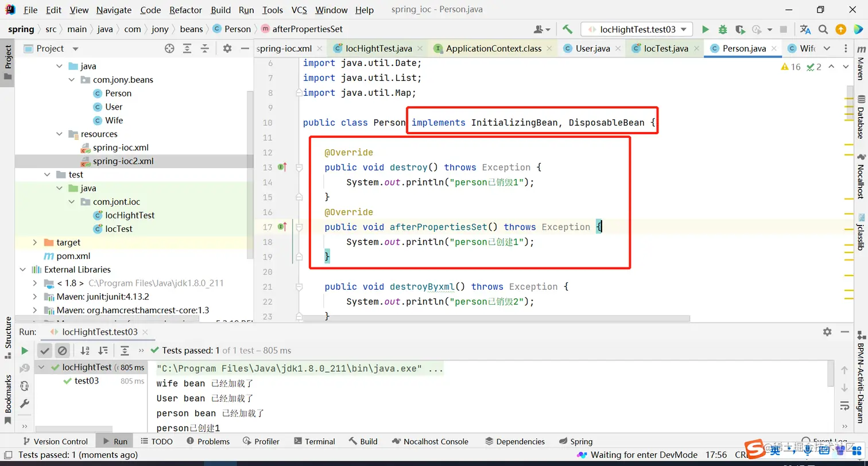Click the orange update arrow icon
The height and width of the screenshot is (466, 868).
pyautogui.click(x=840, y=29)
